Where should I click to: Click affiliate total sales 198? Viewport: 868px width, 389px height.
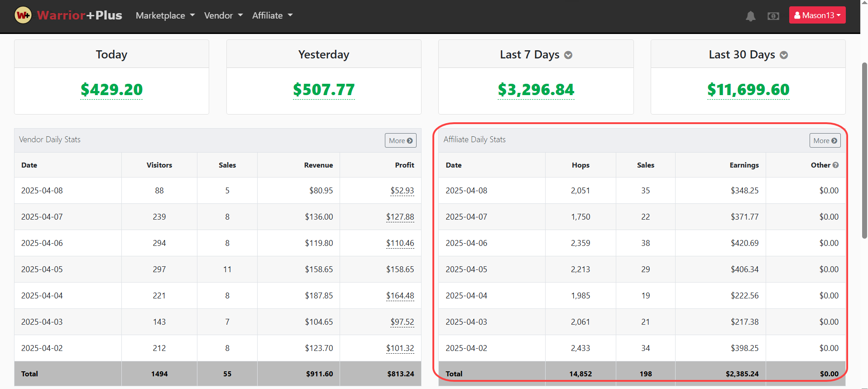point(646,374)
